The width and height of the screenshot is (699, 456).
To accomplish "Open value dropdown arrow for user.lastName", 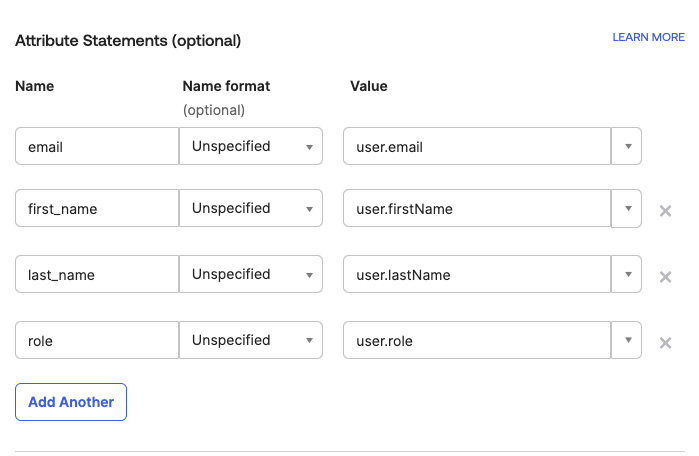I will point(627,274).
